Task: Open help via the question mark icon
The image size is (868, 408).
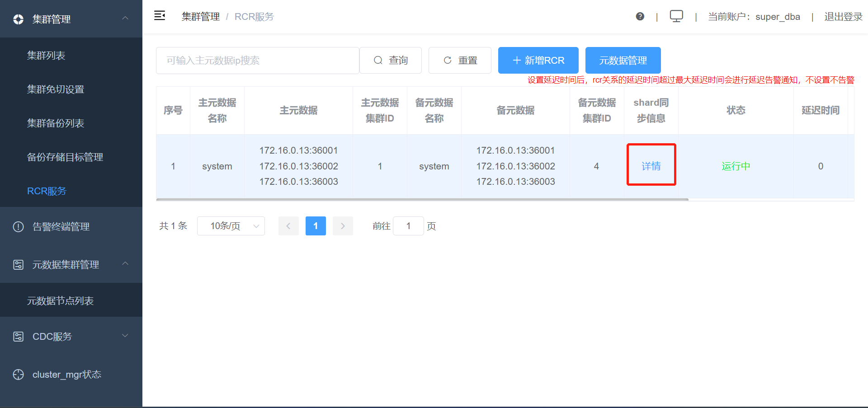Action: (x=640, y=17)
